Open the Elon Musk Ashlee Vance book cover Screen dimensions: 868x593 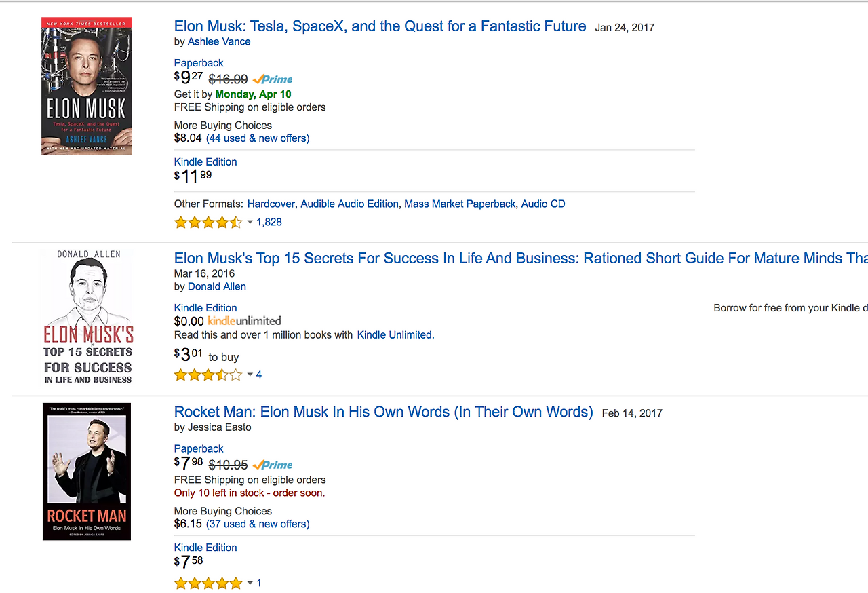pos(87,86)
